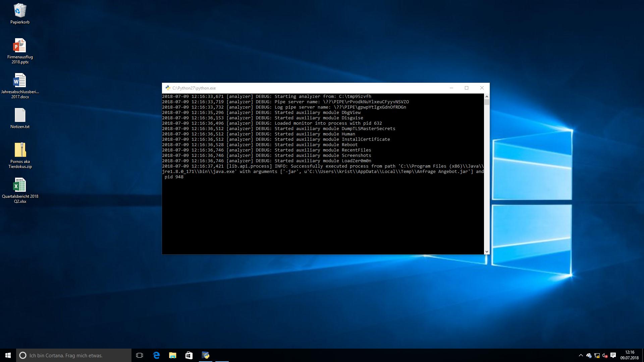This screenshot has height=362, width=644.
Task: Click the line 'Started auxiliary module InstallCertificate'
Action: pyautogui.click(x=276, y=139)
